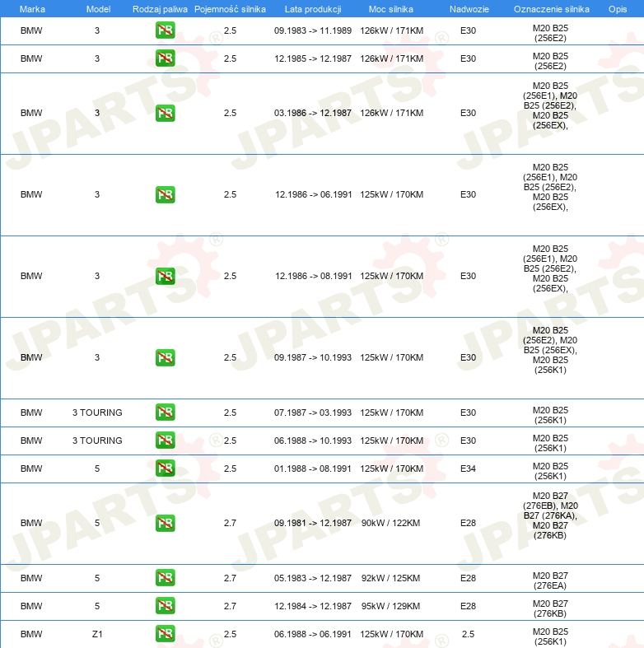Click petrol icon in 12.1986 -> 06.1991 row
Screen dimensions: 644x648
click(165, 194)
